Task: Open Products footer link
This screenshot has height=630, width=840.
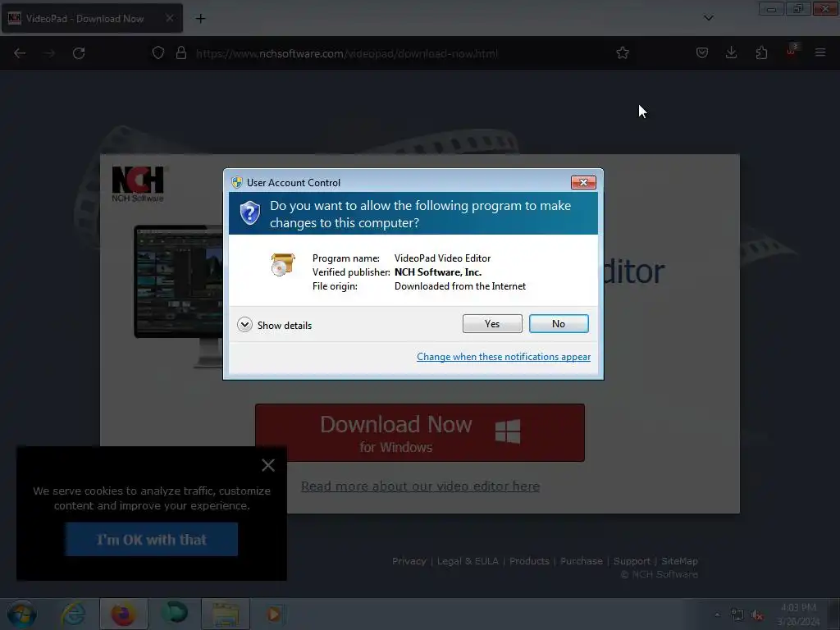Action: (x=529, y=561)
